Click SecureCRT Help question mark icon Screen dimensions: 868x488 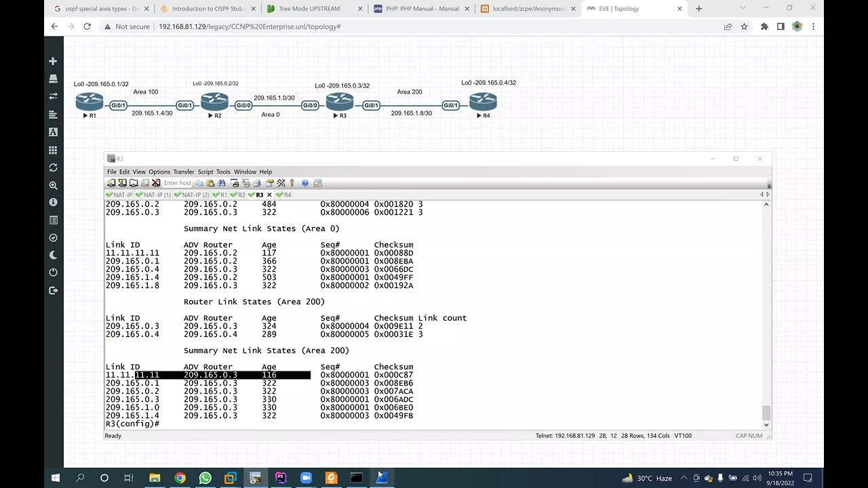(305, 183)
